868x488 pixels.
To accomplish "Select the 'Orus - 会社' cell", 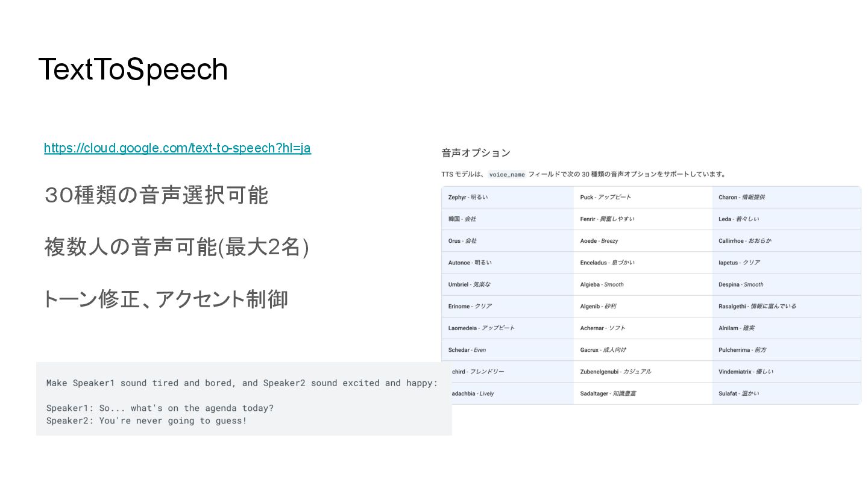I will click(x=508, y=240).
